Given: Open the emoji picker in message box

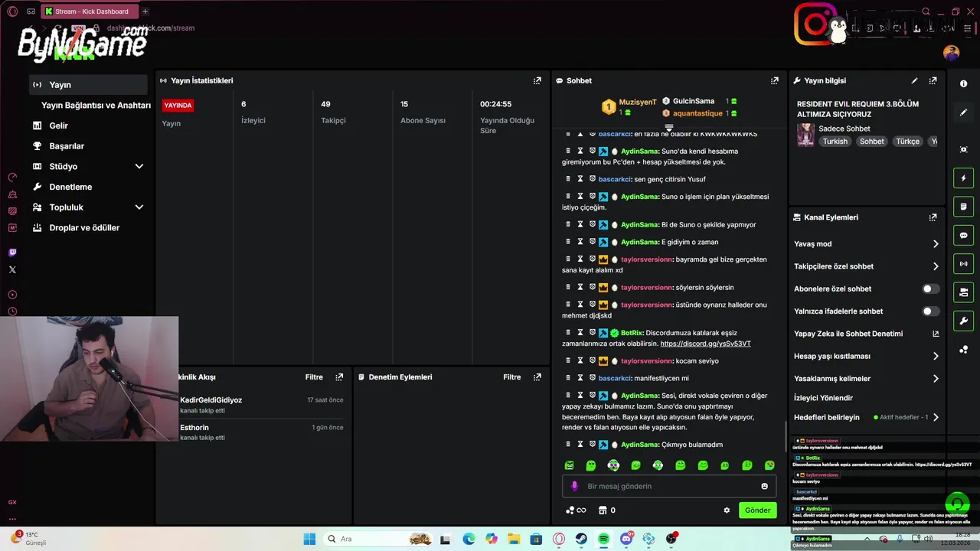Looking at the screenshot, I should point(764,486).
